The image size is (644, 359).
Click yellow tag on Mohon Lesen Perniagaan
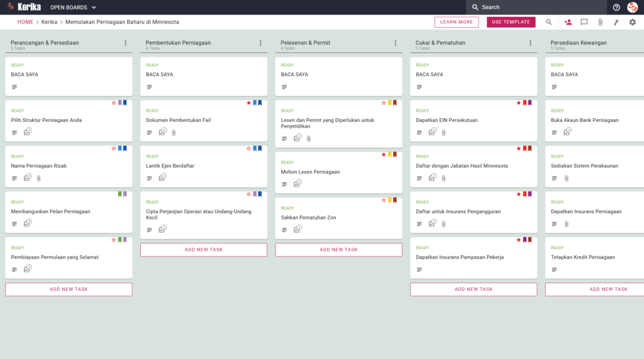coord(390,155)
